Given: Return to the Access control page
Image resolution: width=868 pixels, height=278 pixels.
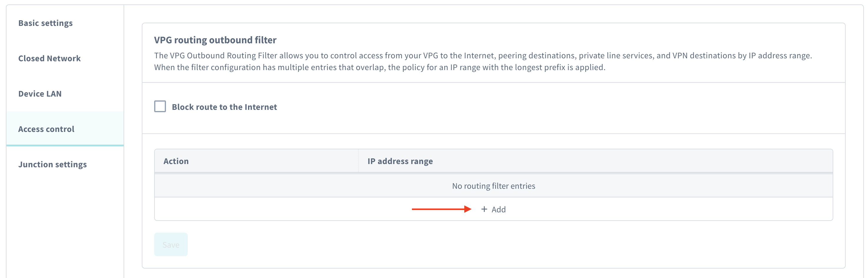Looking at the screenshot, I should pos(46,129).
